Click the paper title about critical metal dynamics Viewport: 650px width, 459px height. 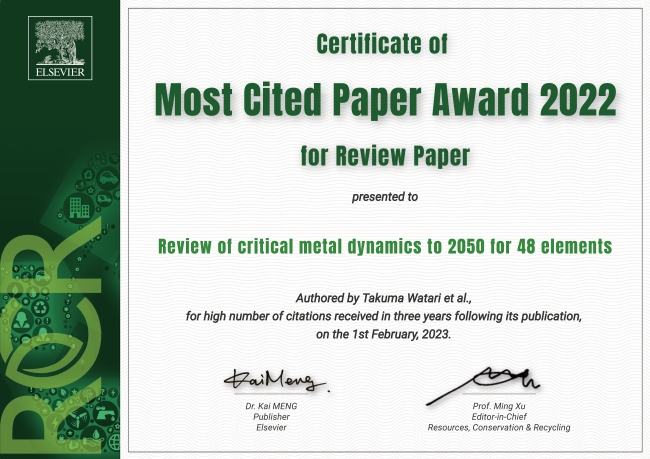click(x=384, y=245)
